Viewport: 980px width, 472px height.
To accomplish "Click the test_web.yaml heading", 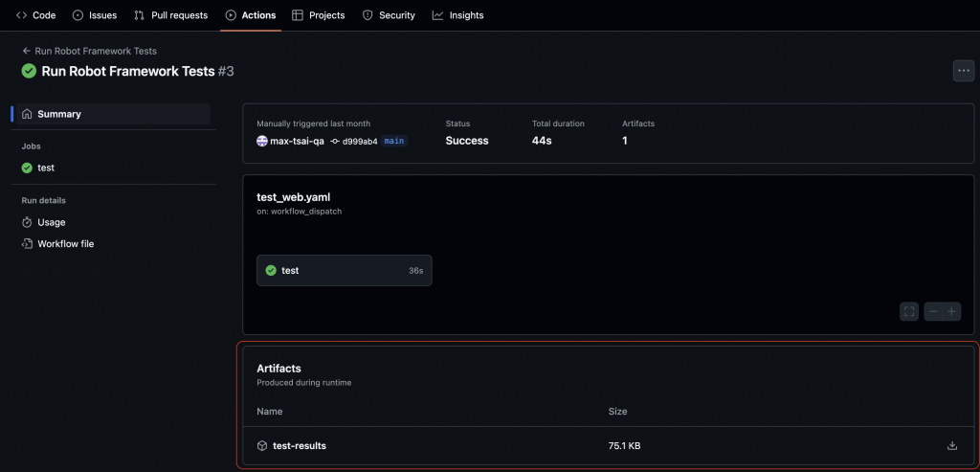I will (x=294, y=197).
